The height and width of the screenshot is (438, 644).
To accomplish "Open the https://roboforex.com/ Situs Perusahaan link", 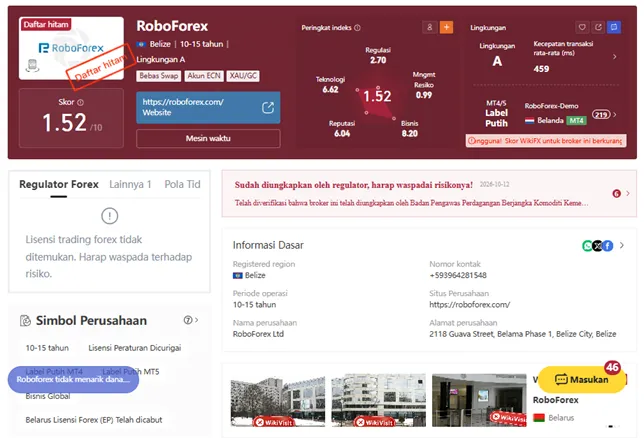I will [469, 305].
